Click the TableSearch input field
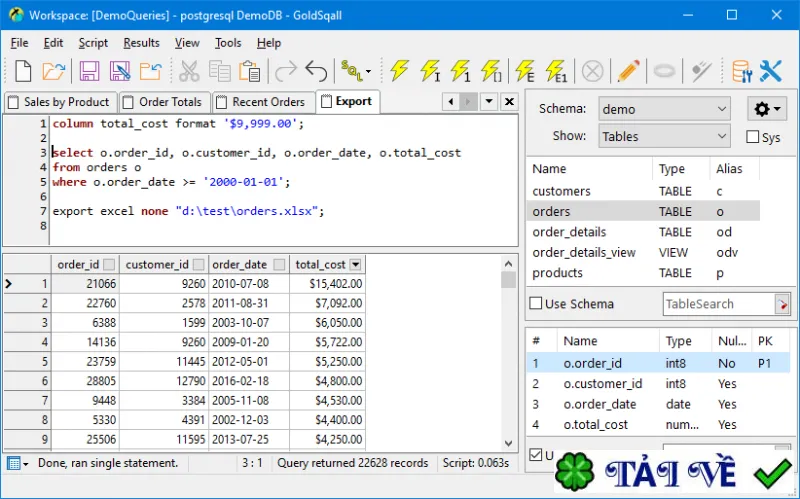The width and height of the screenshot is (800, 499). [719, 304]
